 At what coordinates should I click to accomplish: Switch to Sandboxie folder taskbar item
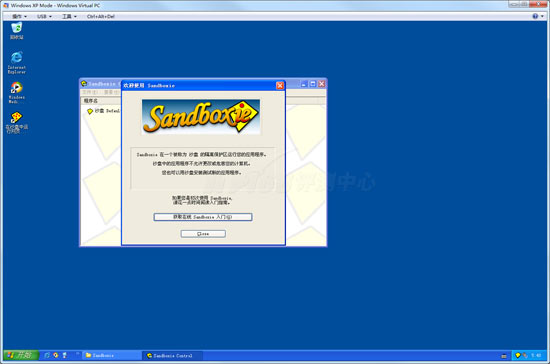point(112,355)
